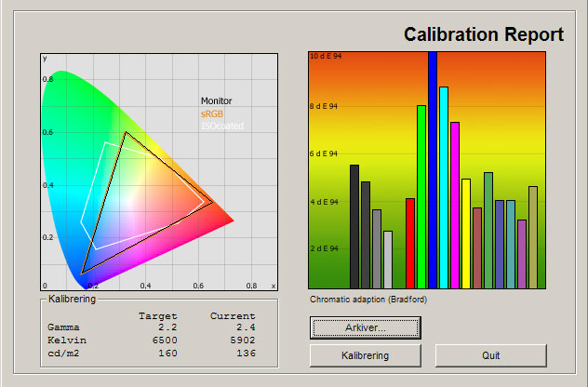Screen dimensions: 588x387
Task: Click the olive bar at chart's right end
Action: coord(533,237)
